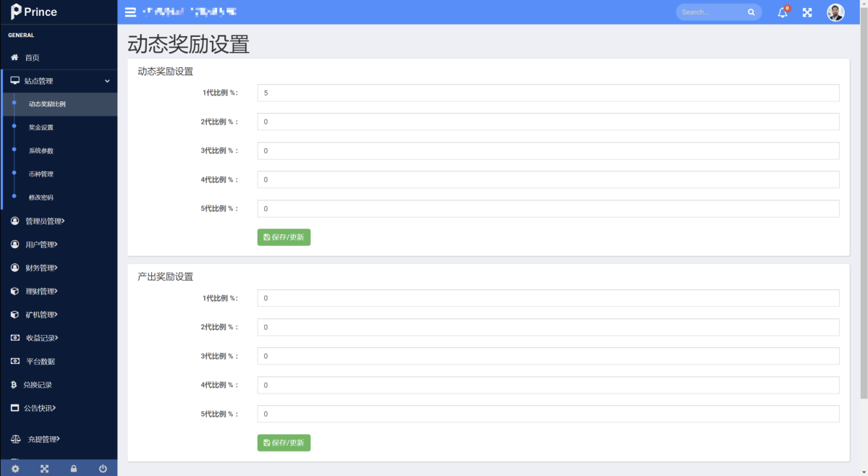Focus 2代比例 input in 动态奖励设置
Image resolution: width=868 pixels, height=476 pixels.
click(x=548, y=122)
